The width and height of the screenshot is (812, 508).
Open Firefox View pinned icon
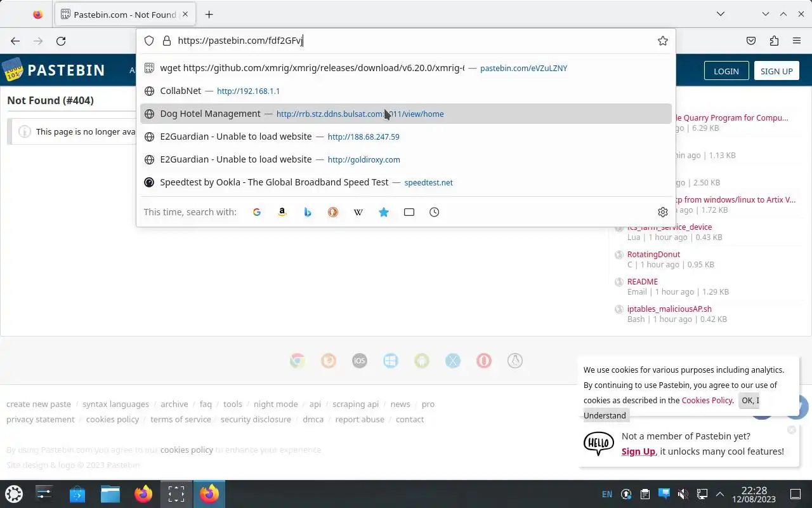[38, 14]
